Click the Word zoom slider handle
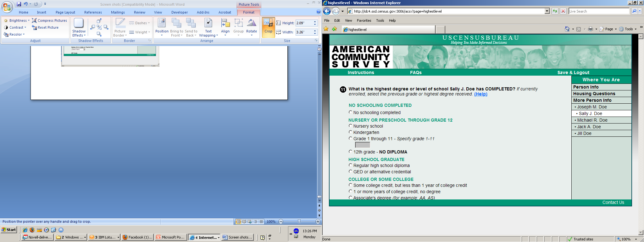The height and width of the screenshot is (242, 644). 299,222
